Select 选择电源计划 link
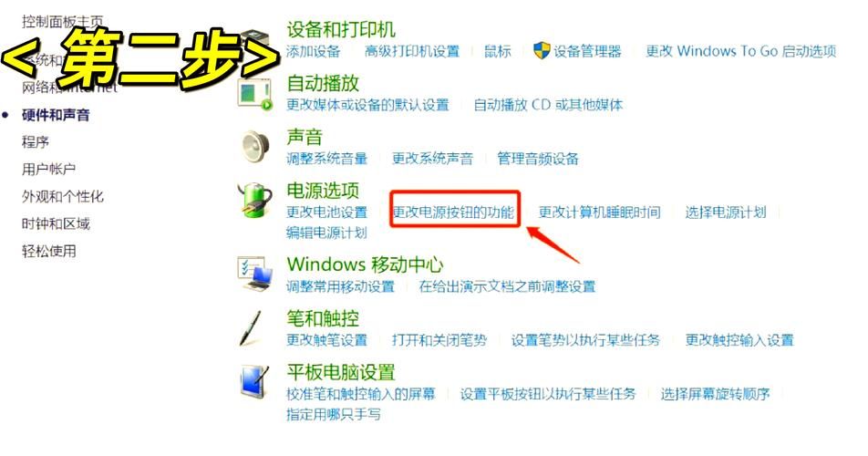This screenshot has height=456, width=868. tap(726, 212)
